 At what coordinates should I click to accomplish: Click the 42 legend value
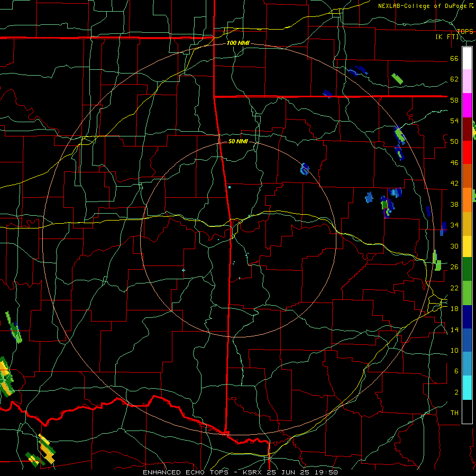point(454,184)
